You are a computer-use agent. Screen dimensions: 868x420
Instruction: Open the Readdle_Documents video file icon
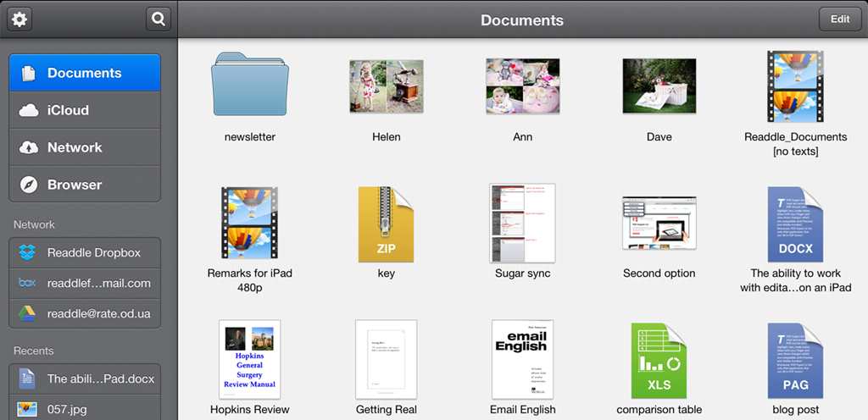click(795, 86)
